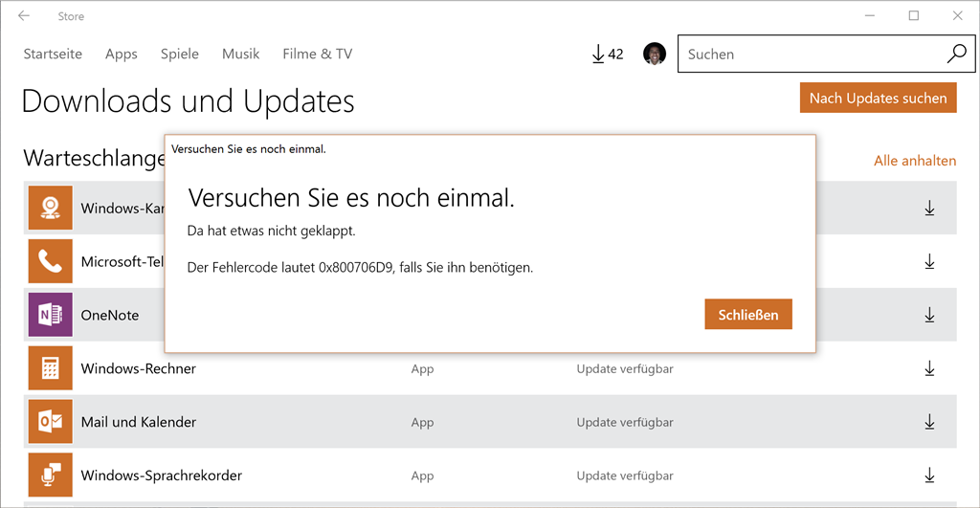Close the Store window
980x508 pixels.
pyautogui.click(x=957, y=15)
